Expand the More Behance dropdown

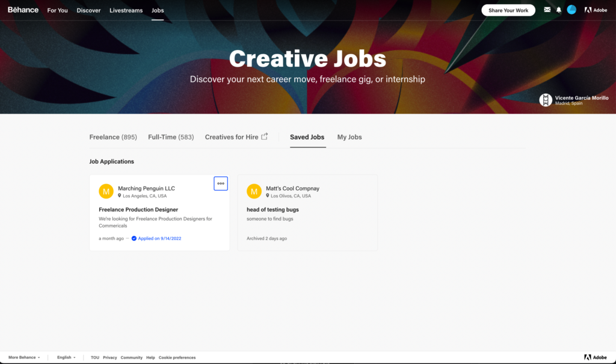23,357
